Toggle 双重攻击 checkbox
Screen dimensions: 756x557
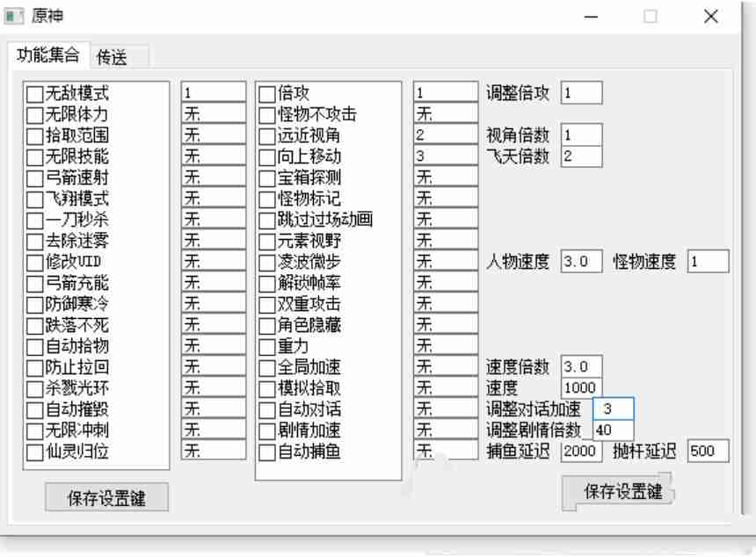[x=267, y=305]
